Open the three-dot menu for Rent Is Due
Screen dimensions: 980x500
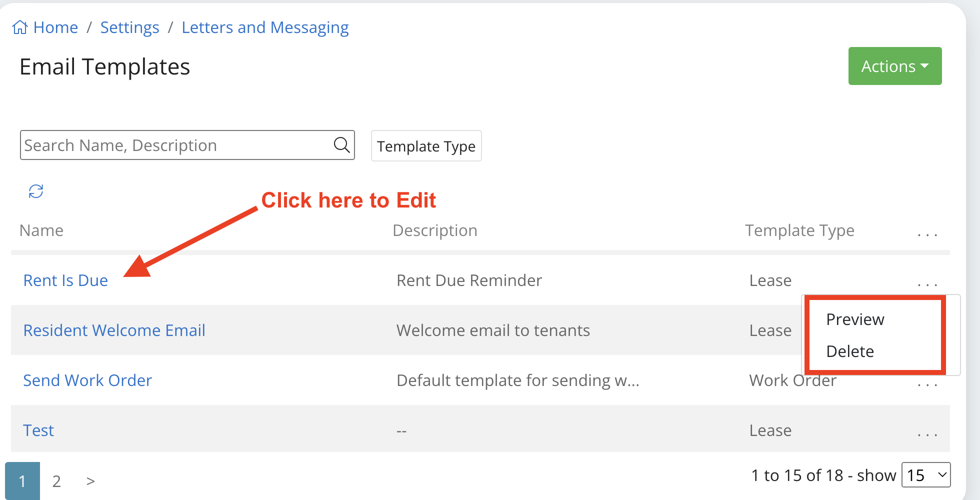(927, 283)
